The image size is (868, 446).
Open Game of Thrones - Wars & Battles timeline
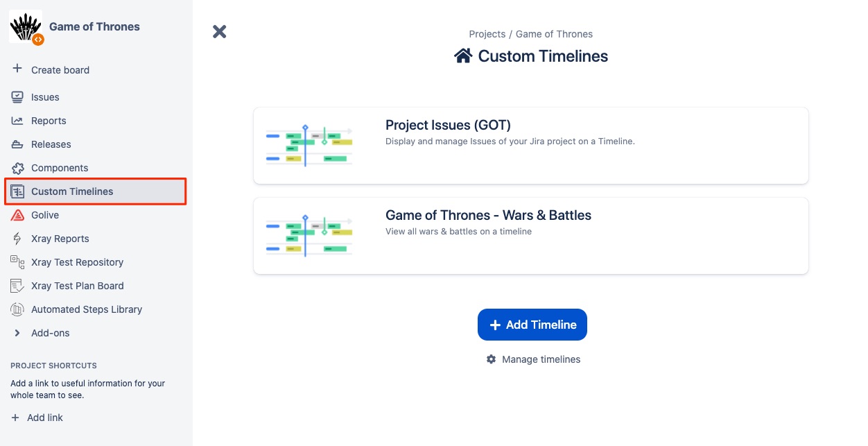tap(488, 216)
